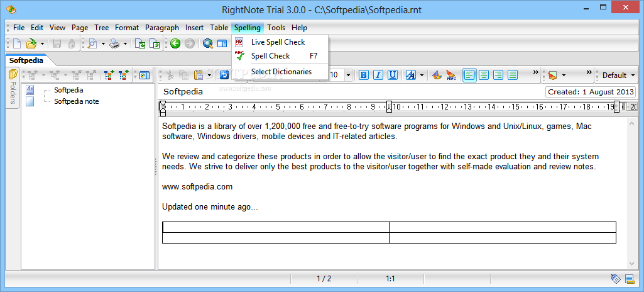Open the print preview dropdown arrow
This screenshot has width=644, height=292.
point(104,43)
